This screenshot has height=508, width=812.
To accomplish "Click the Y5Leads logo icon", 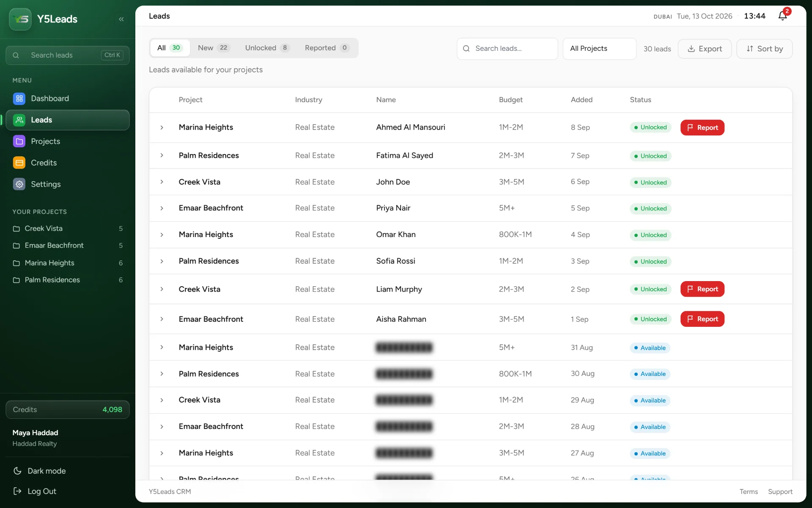I will (20, 19).
